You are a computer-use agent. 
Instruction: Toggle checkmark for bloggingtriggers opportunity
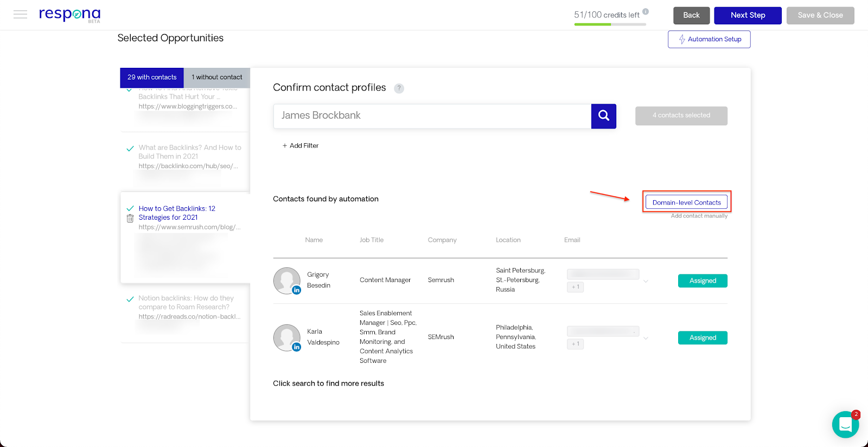129,90
